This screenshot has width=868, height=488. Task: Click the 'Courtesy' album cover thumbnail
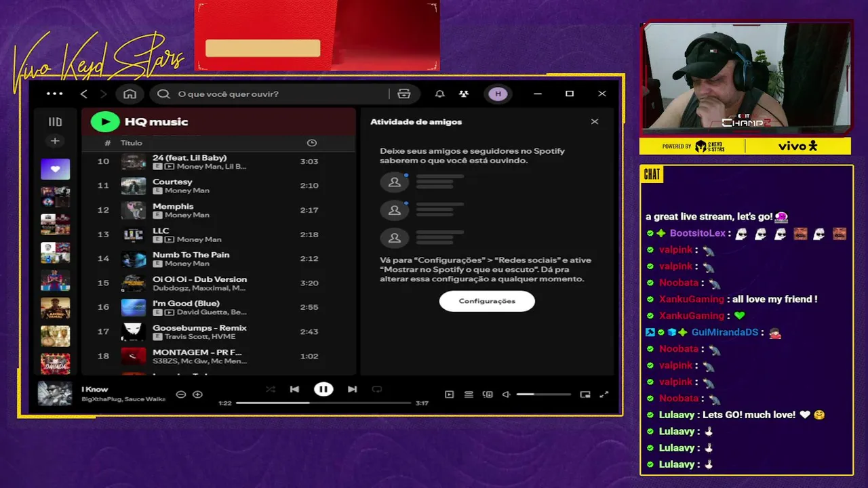click(134, 186)
